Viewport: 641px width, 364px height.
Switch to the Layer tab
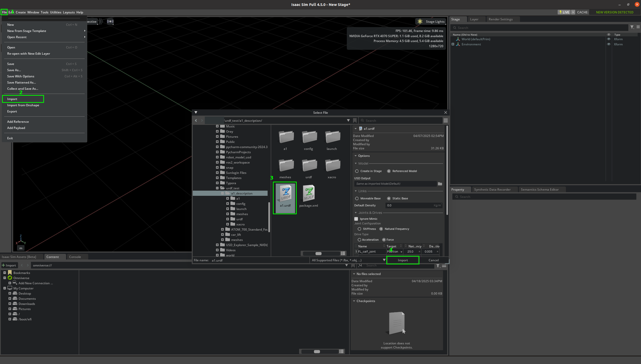point(474,19)
